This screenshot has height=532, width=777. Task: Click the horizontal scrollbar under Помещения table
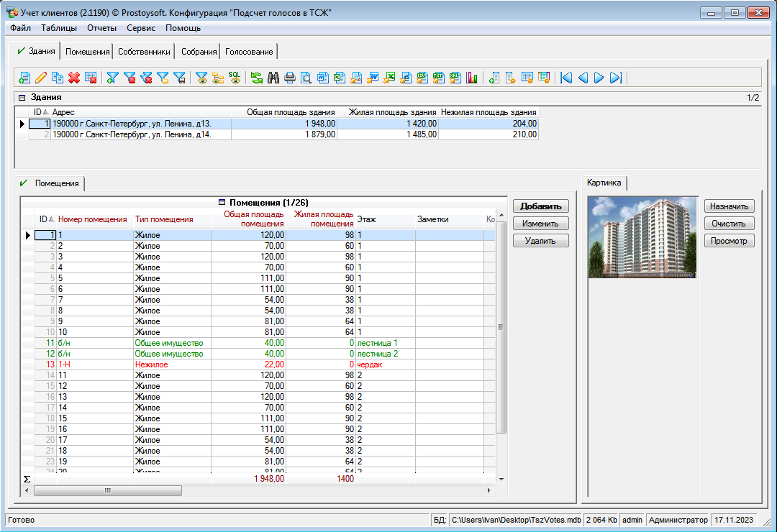108,490
